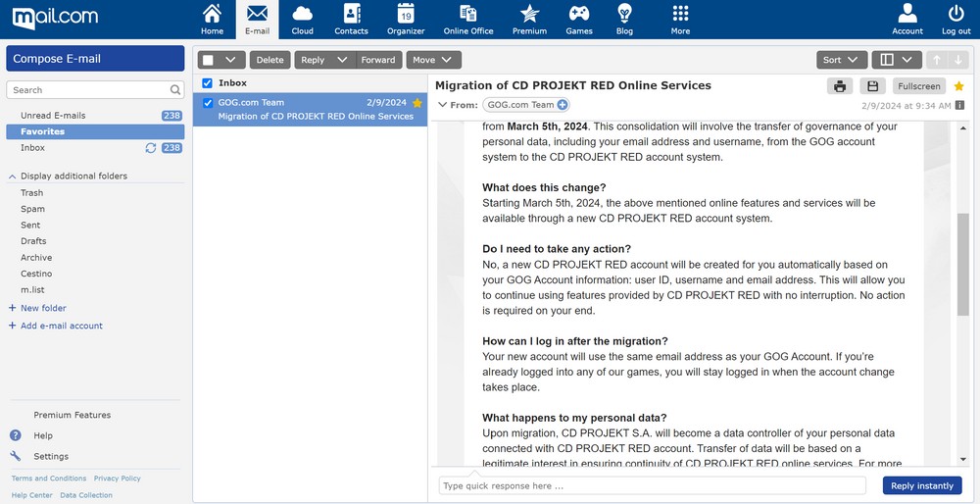This screenshot has width=980, height=504.
Task: Add GOG.com Team sender with plus icon
Action: pyautogui.click(x=562, y=105)
